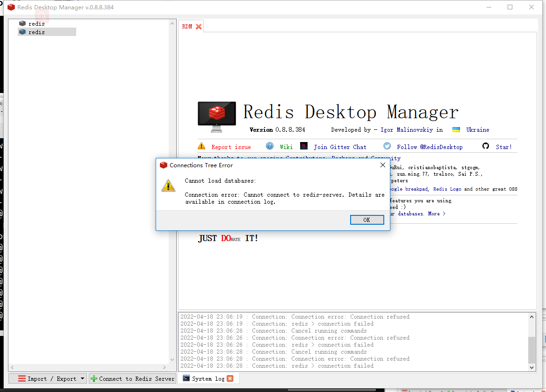This screenshot has width=546, height=392.
Task: Open the Report issue link
Action: [x=231, y=147]
